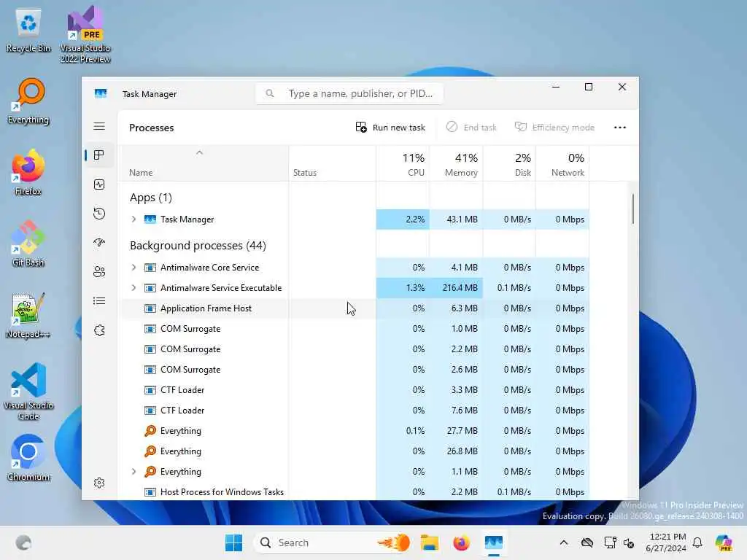Select the CTF Loader 3.3 MB process
Image resolution: width=747 pixels, height=560 pixels.
tap(354, 390)
